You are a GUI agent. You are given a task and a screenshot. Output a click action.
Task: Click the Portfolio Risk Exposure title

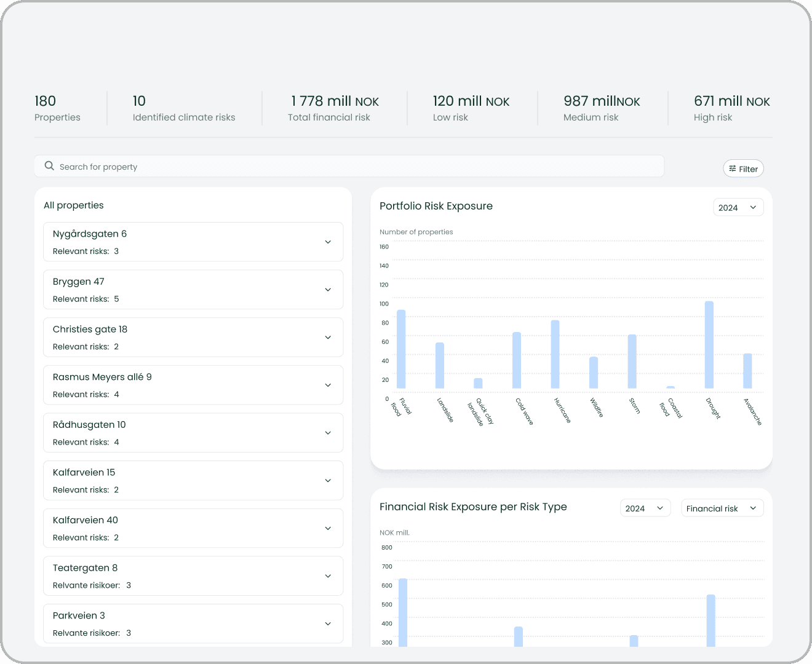click(436, 206)
